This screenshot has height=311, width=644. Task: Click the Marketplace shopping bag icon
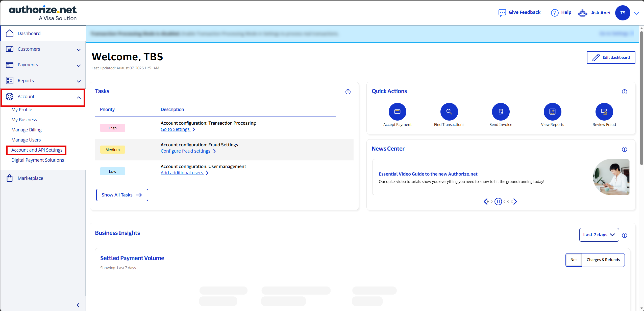10,178
